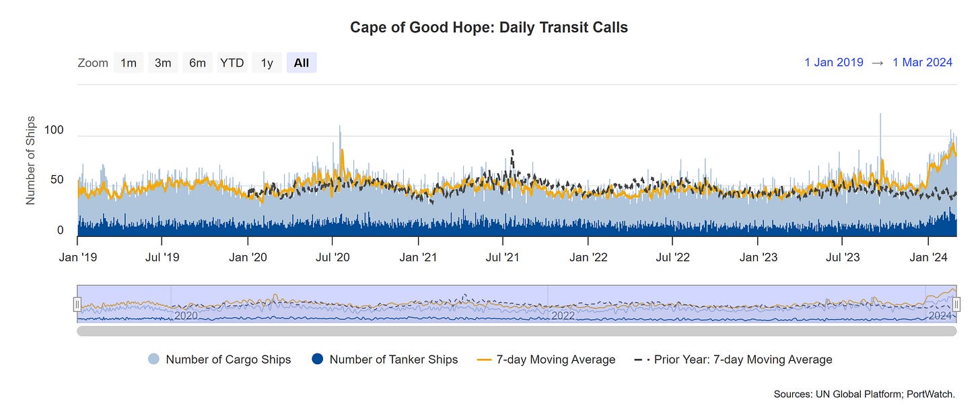Image resolution: width=980 pixels, height=406 pixels.
Task: Grab the left navigator handle icon
Action: point(78,304)
